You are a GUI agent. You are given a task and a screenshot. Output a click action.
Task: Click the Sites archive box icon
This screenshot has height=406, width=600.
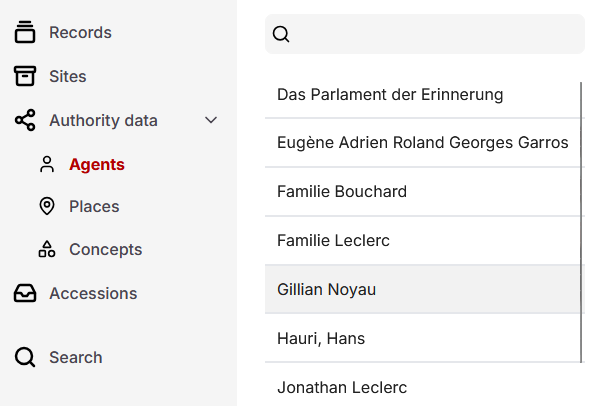point(25,76)
